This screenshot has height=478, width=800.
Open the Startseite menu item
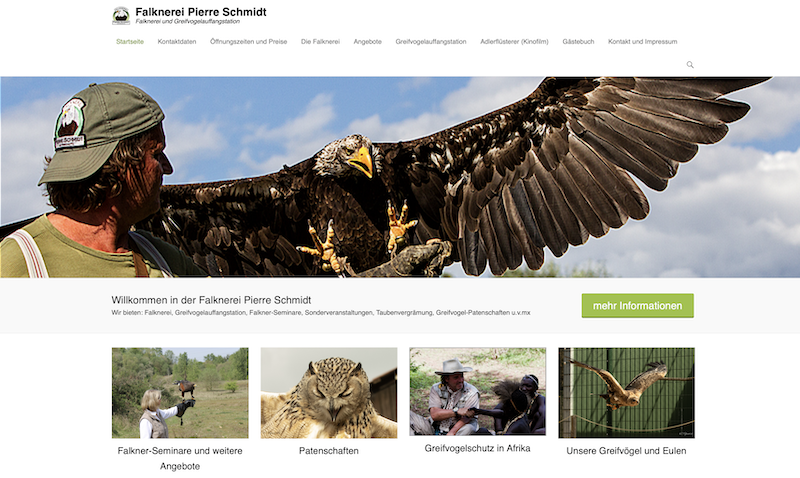[130, 42]
